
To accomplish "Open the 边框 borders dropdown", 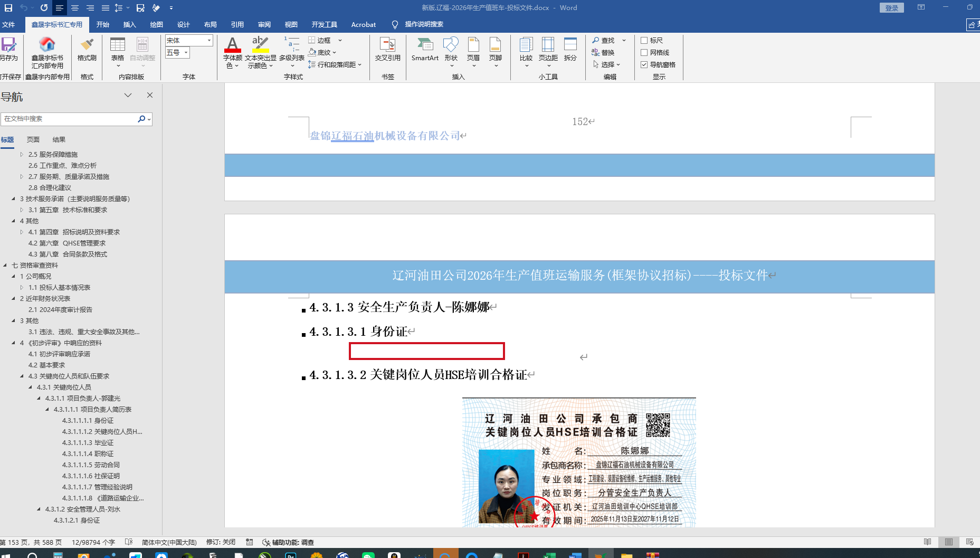I will 340,40.
